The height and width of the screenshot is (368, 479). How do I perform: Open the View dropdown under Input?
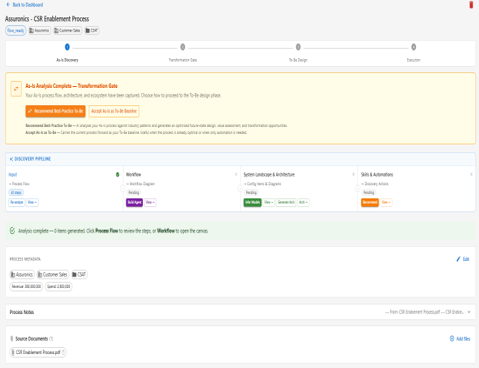tap(32, 202)
